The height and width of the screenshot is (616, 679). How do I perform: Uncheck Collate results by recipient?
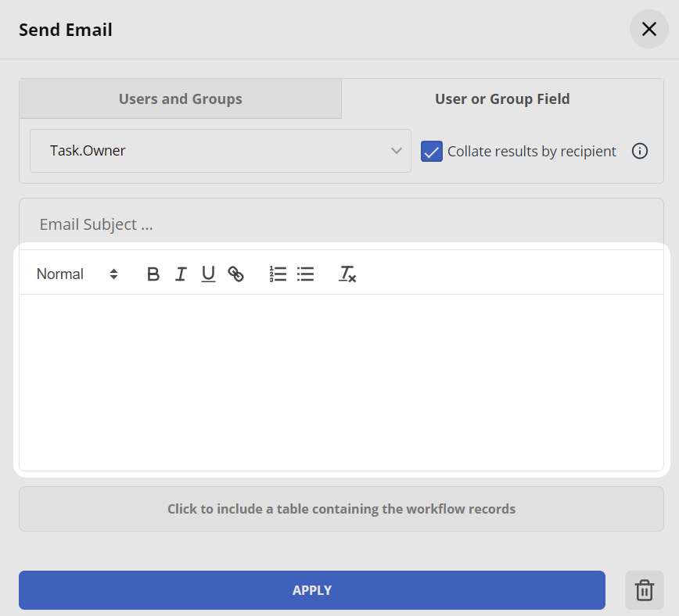click(x=431, y=151)
